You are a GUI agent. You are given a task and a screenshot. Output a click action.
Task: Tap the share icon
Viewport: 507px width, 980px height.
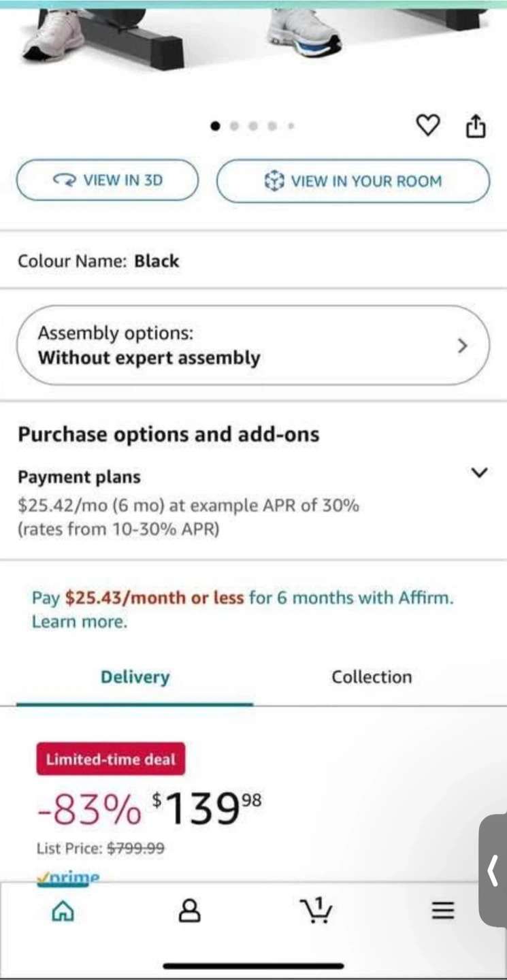(x=476, y=126)
